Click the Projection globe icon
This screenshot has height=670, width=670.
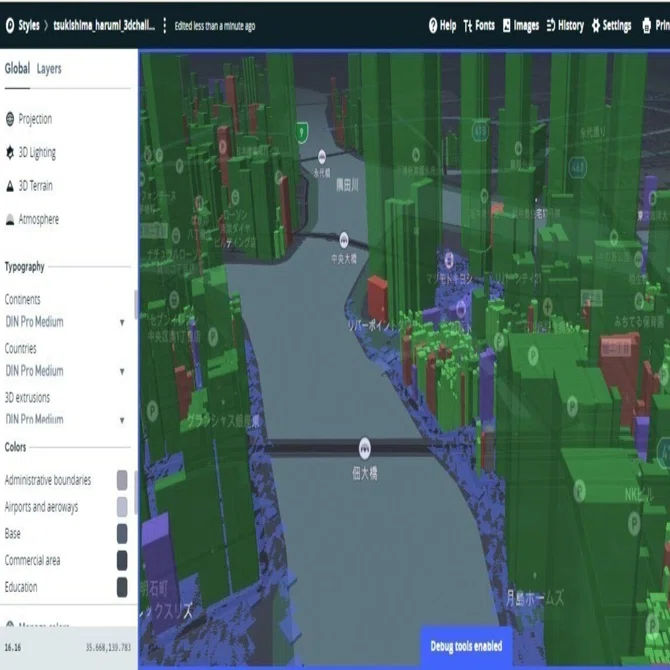pyautogui.click(x=10, y=119)
